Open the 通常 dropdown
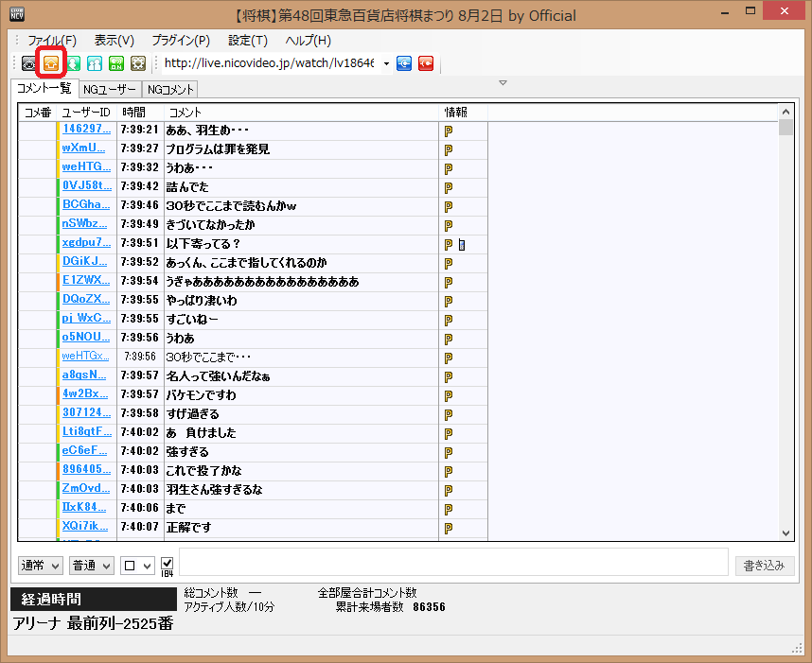Screen dimensions: 812x663 pos(41,566)
